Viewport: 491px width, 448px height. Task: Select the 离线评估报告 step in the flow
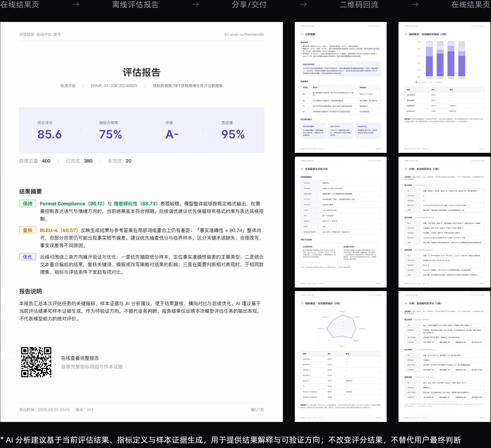coord(135,4)
